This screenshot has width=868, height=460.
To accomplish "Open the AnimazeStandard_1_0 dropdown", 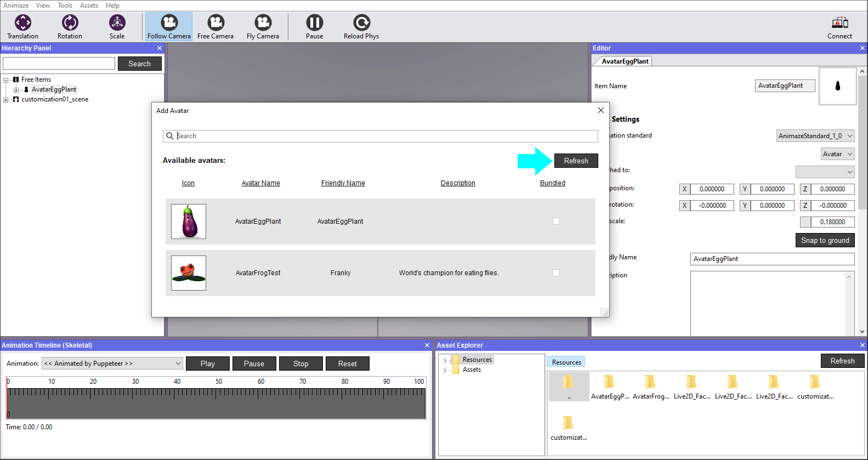I will click(x=815, y=136).
